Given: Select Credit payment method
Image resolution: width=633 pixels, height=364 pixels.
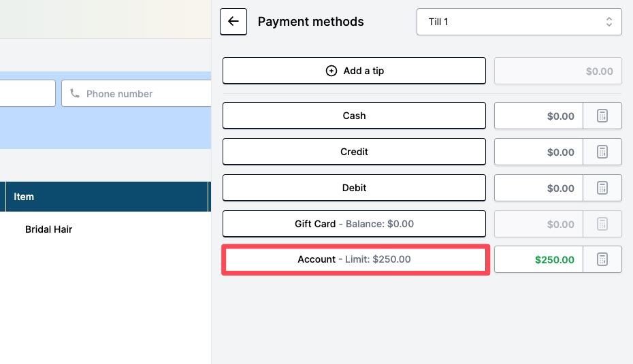Looking at the screenshot, I should [x=354, y=152].
